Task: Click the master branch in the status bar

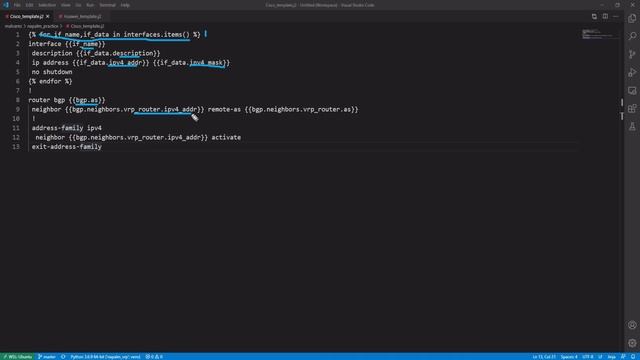Action: 47,357
